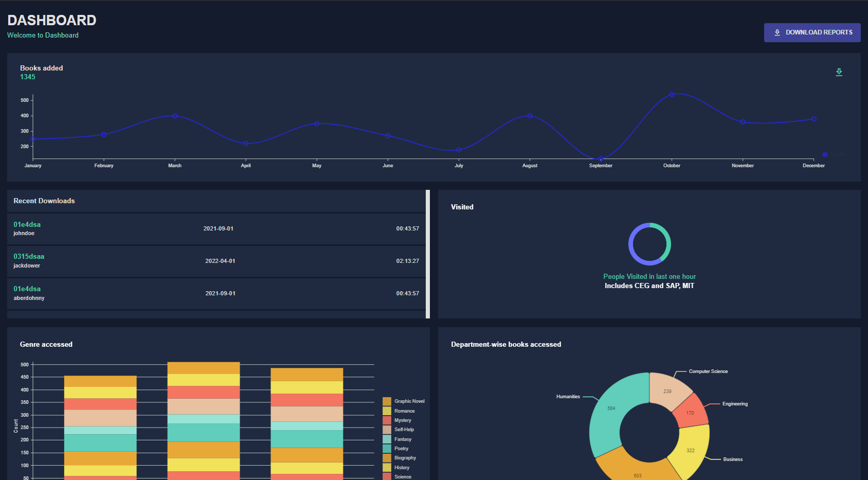Toggle History in the genre legend
868x480 pixels.
pyautogui.click(x=396, y=468)
